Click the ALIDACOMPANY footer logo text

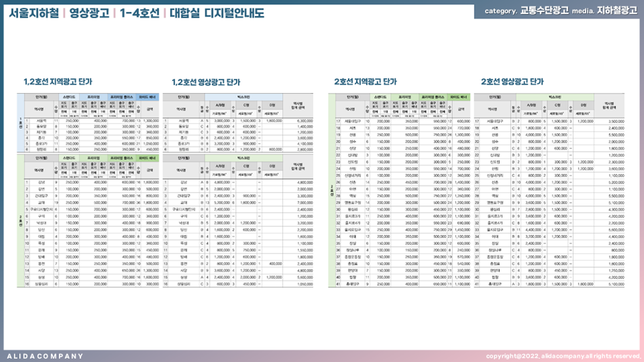tap(45, 356)
